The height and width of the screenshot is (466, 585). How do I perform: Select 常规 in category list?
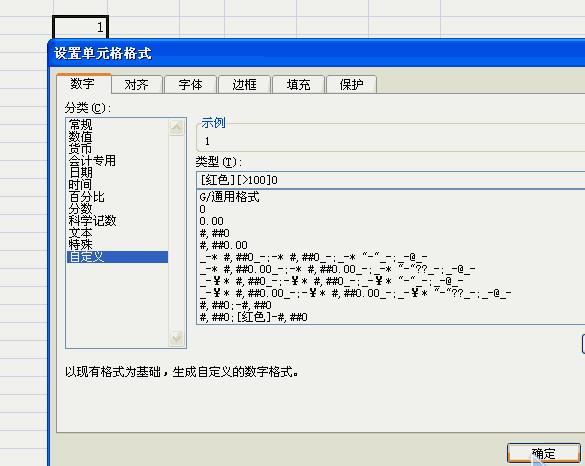(x=117, y=125)
